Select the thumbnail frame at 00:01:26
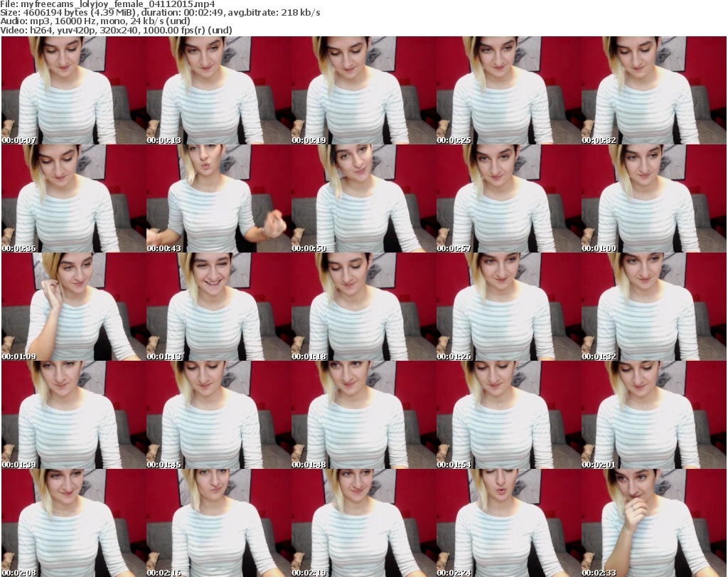The width and height of the screenshot is (728, 577). [508, 307]
